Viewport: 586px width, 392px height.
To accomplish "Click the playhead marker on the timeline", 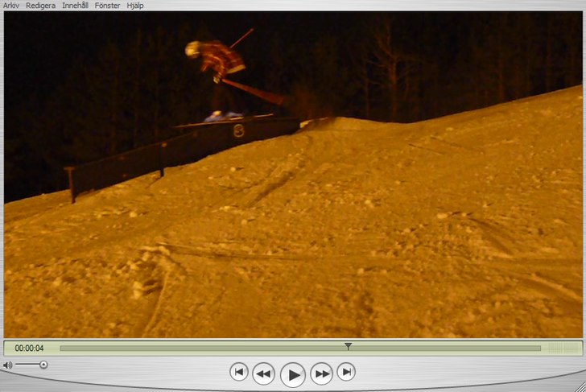I will [348, 346].
